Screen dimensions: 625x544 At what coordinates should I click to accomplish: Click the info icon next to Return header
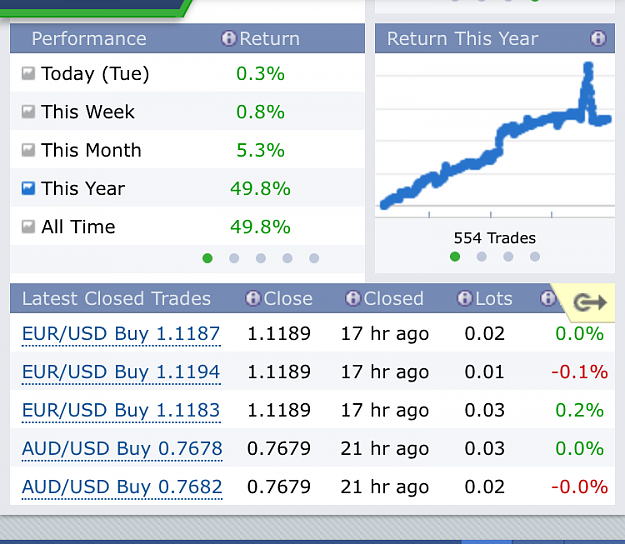[x=229, y=39]
